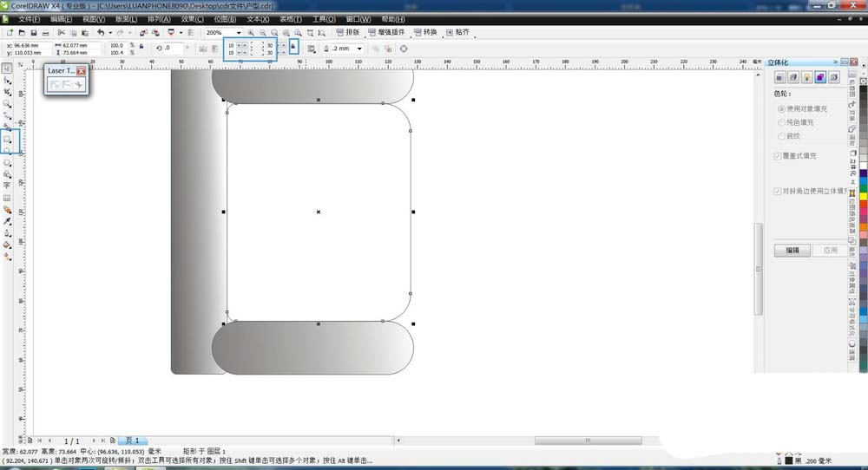Pick the yellow swatch in the color palette
The image size is (868, 470).
coord(863,197)
